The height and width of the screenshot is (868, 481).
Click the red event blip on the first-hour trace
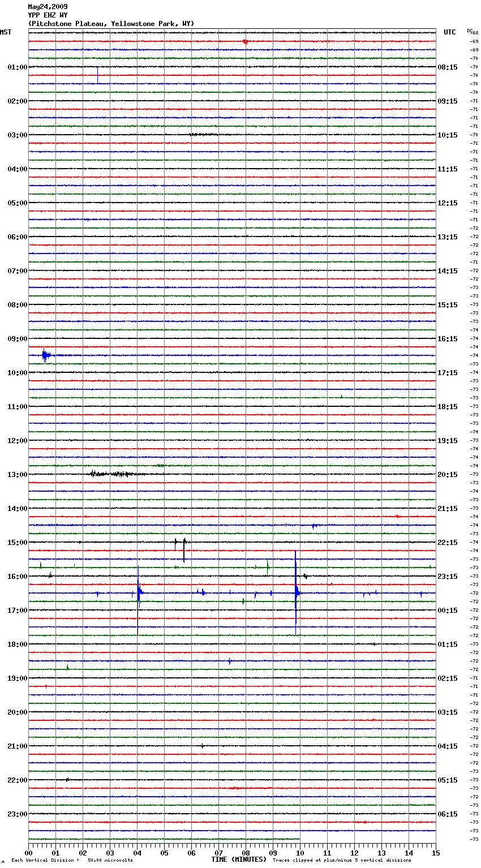pyautogui.click(x=245, y=41)
